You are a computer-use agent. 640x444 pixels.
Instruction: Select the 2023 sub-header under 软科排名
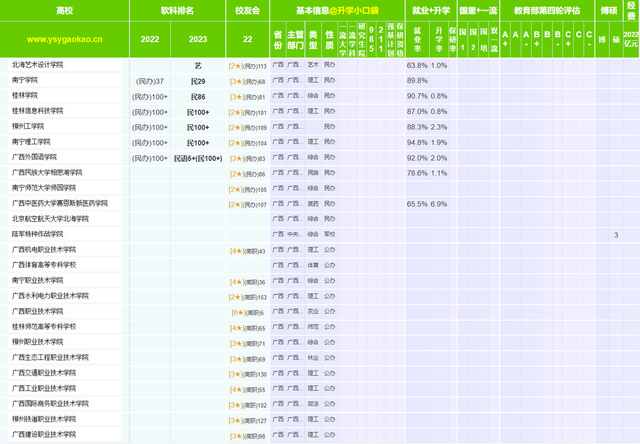[198, 40]
